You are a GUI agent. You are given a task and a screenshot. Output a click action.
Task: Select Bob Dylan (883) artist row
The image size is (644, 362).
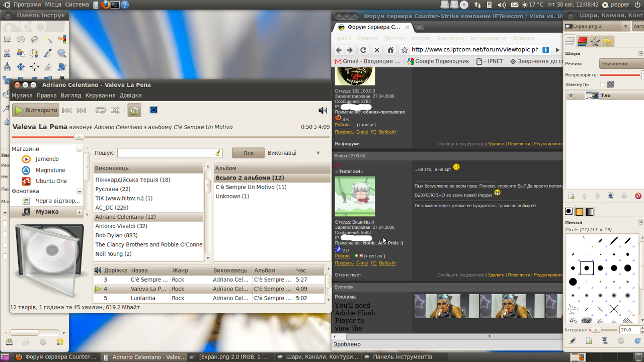tap(148, 235)
